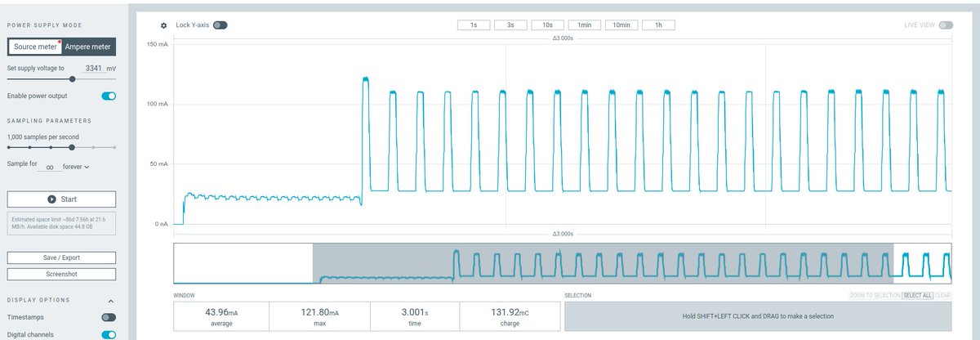
Task: Collapse Display Options section
Action: coord(110,301)
